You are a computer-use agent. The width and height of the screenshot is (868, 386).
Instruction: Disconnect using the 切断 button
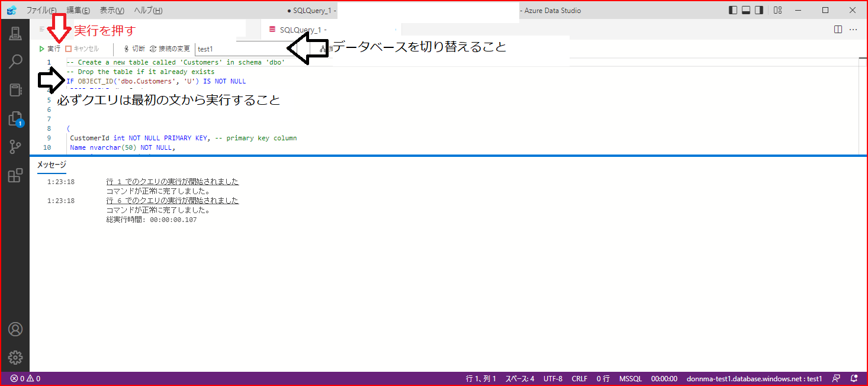(x=134, y=49)
